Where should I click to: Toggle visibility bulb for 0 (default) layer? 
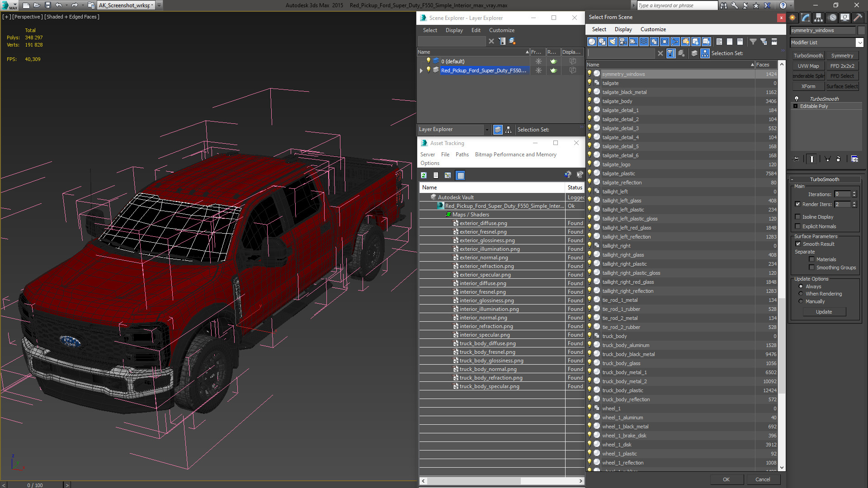428,61
